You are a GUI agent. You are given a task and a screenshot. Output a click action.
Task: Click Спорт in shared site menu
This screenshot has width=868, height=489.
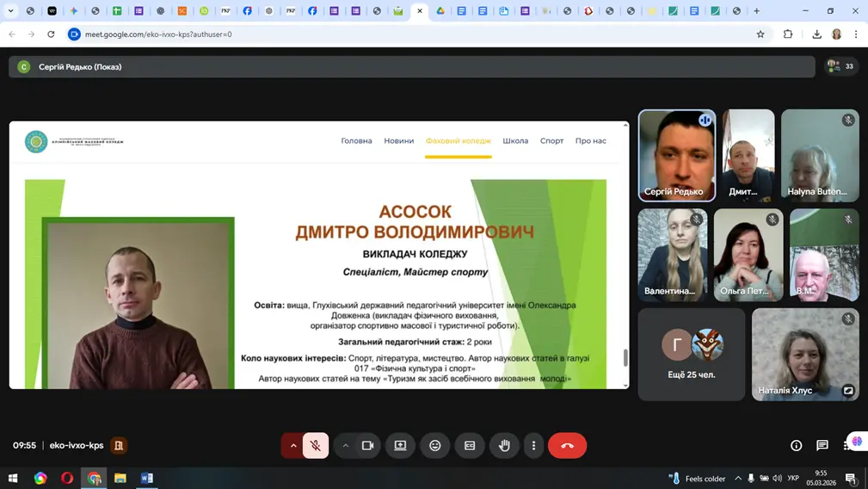click(552, 140)
